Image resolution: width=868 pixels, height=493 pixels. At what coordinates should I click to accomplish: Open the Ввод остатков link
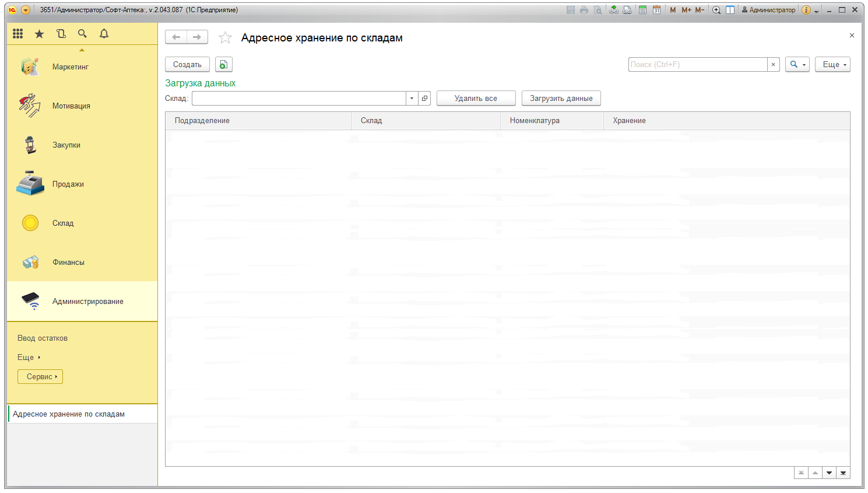(43, 338)
